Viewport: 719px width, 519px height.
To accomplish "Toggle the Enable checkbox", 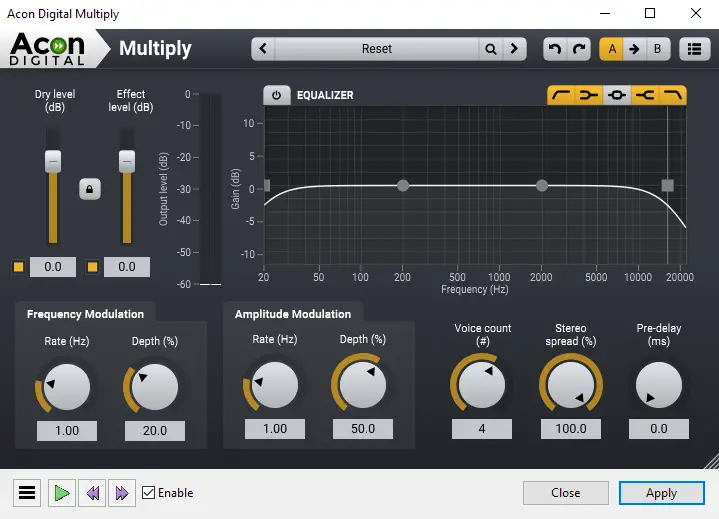I will click(x=149, y=493).
